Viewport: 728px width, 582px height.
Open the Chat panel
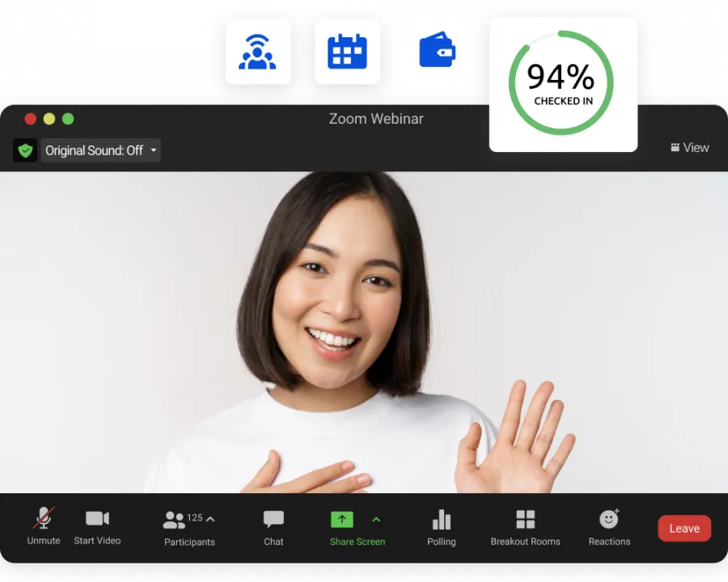pyautogui.click(x=273, y=520)
